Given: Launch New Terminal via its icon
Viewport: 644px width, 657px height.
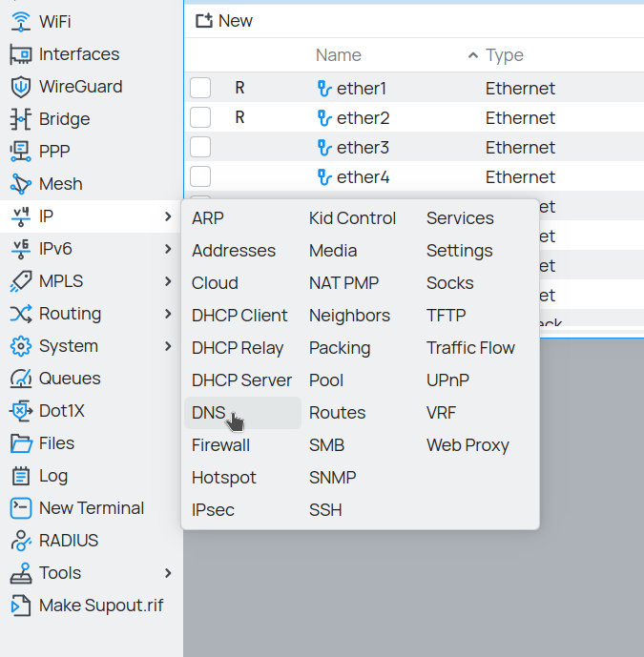Looking at the screenshot, I should coord(21,508).
